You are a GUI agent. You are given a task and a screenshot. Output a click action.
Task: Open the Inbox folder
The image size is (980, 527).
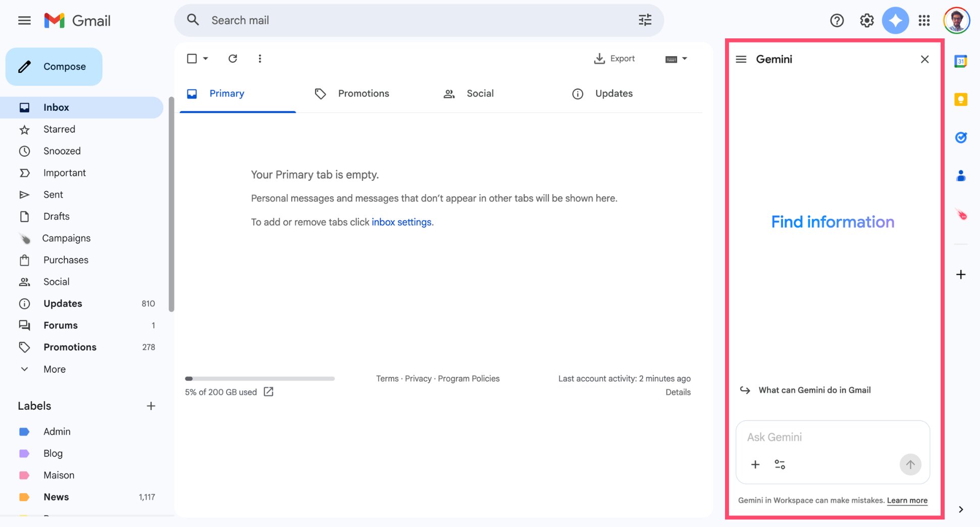[x=82, y=108]
